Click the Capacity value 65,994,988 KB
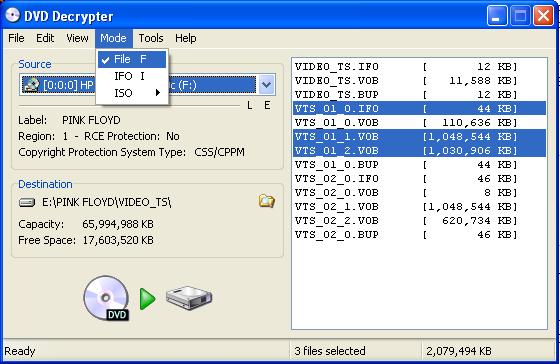Viewport: 560px width, 364px height. 118,224
